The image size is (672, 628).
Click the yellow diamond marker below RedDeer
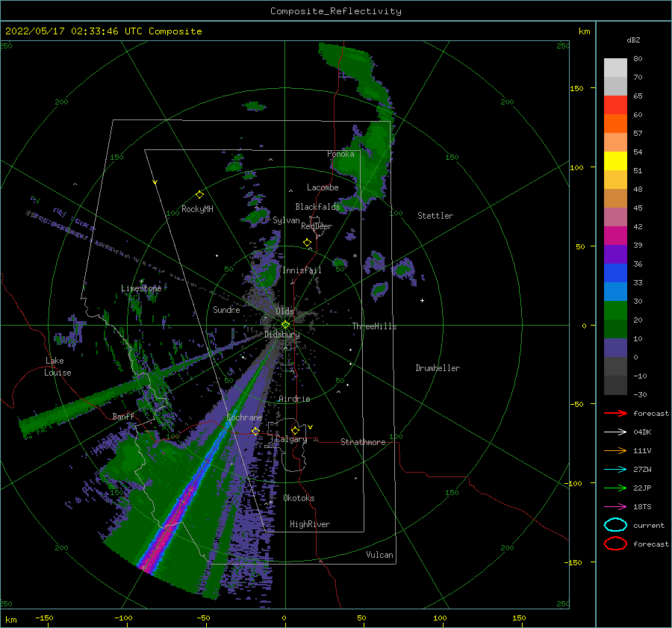point(307,243)
